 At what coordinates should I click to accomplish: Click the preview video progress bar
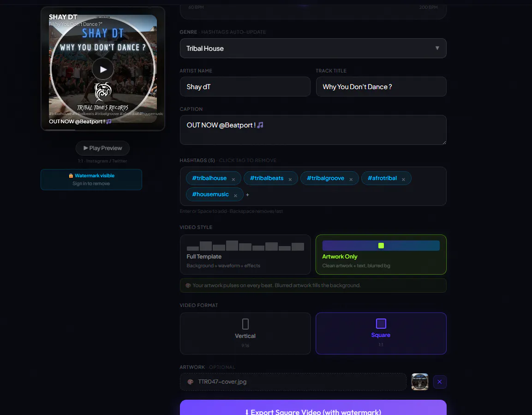103,130
